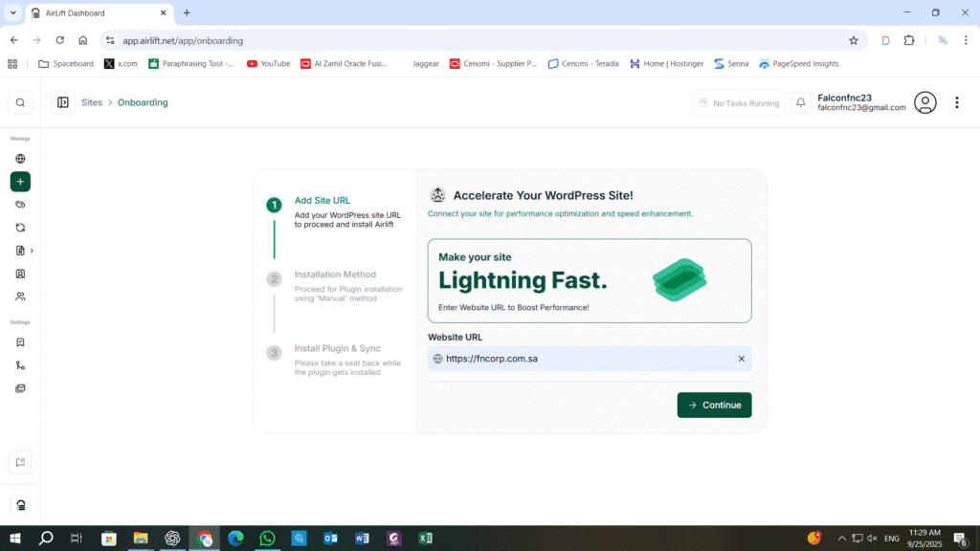This screenshot has height=551, width=980.
Task: Open the YouTube bookmark
Action: (x=269, y=64)
